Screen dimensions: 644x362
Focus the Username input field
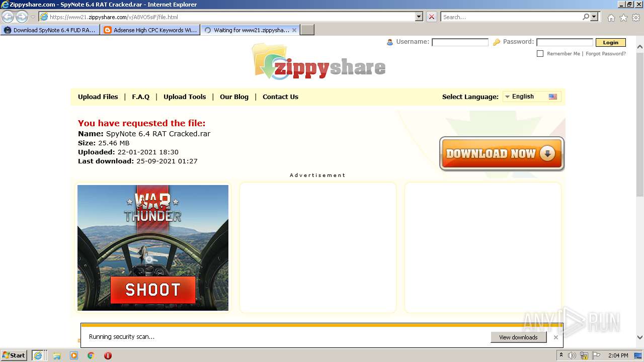460,42
